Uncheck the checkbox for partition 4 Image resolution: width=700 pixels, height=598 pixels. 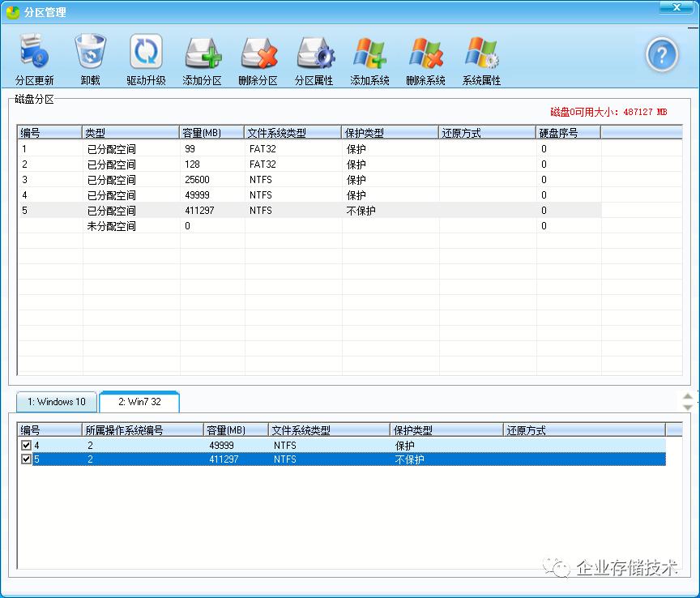27,444
